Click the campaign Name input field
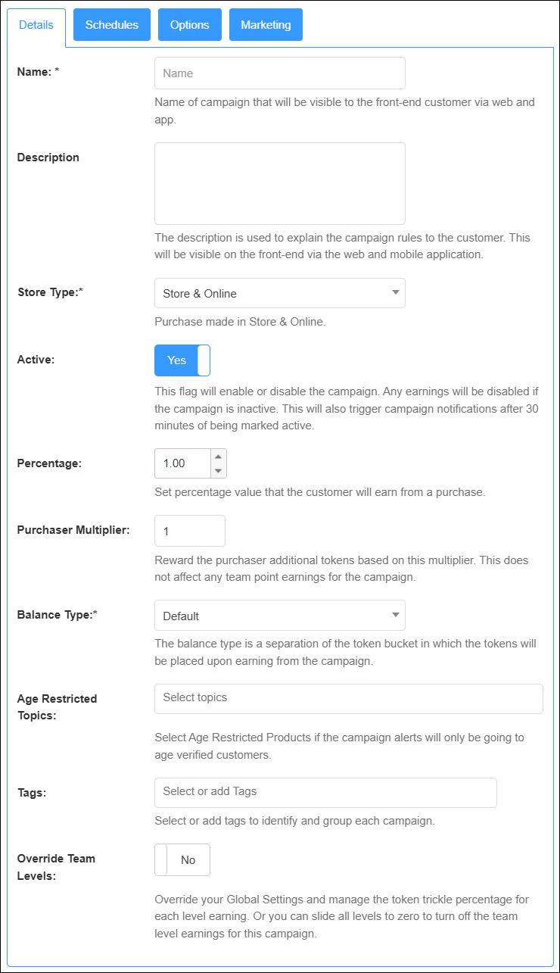The image size is (560, 973). pos(279,73)
